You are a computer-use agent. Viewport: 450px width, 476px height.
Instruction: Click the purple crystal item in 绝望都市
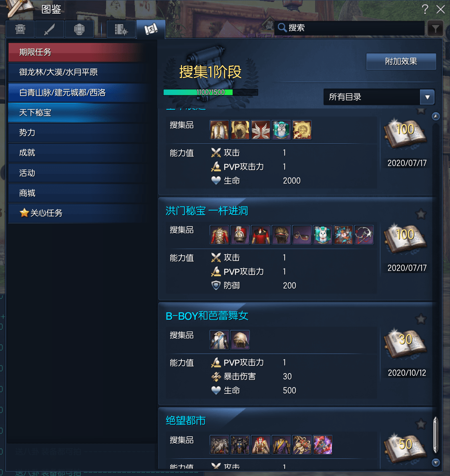[x=322, y=445]
